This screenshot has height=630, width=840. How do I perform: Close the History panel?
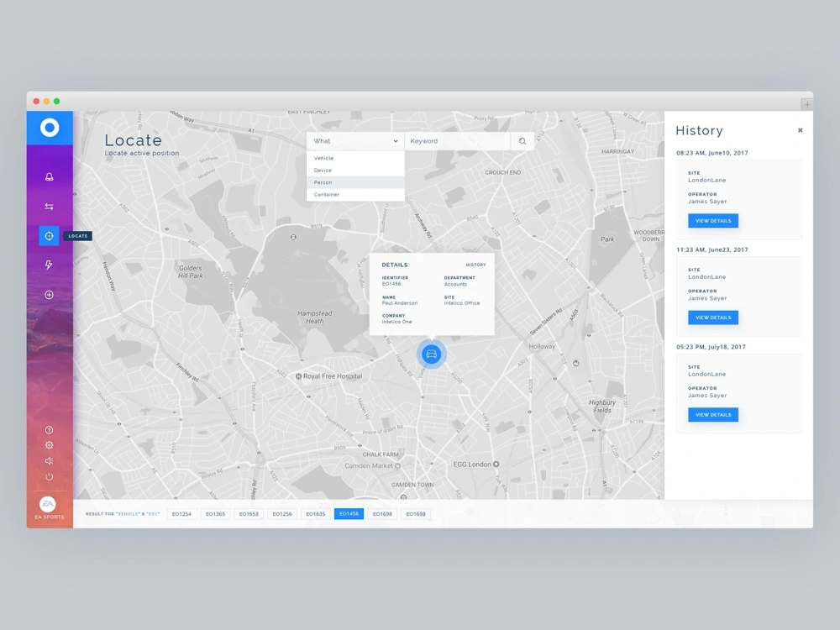[x=800, y=130]
